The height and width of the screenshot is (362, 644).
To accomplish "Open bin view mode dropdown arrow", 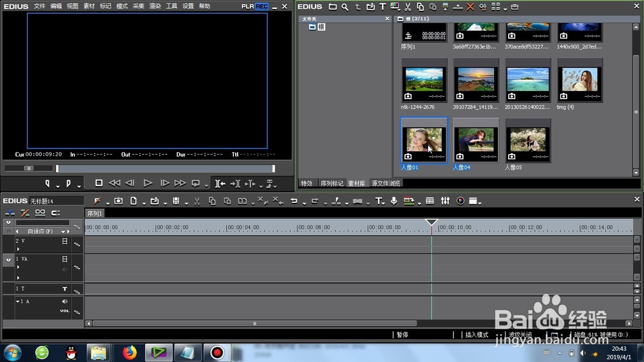I will (505, 8).
